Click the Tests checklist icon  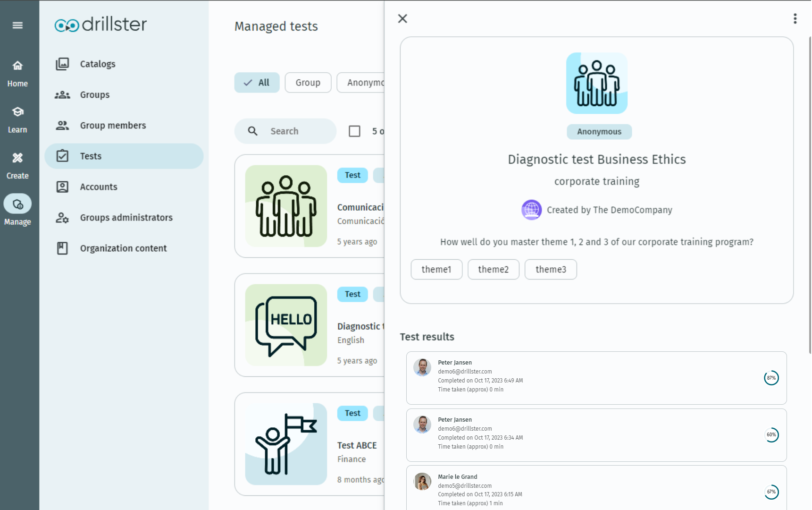(62, 156)
